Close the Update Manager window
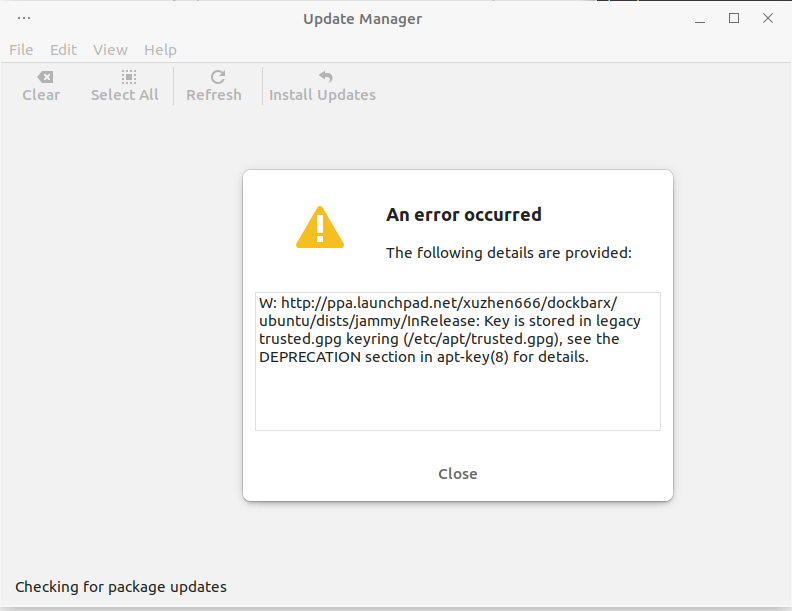The image size is (792, 611). click(768, 18)
